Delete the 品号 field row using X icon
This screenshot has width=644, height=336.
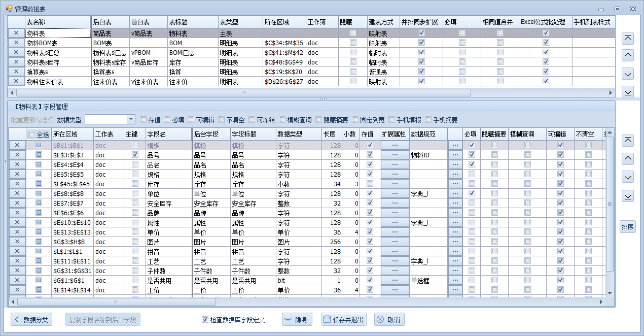(x=17, y=155)
